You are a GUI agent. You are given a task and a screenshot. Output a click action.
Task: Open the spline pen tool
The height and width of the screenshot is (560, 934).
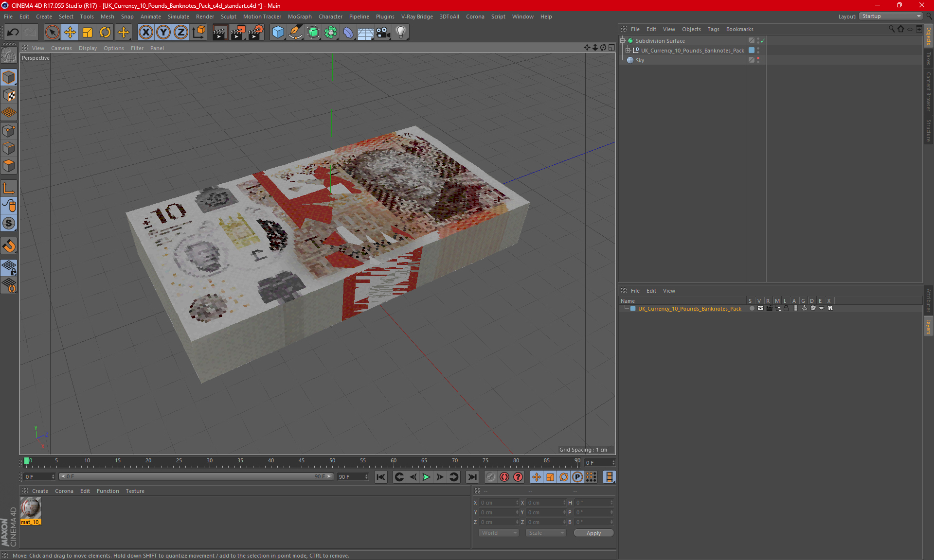pyautogui.click(x=295, y=33)
